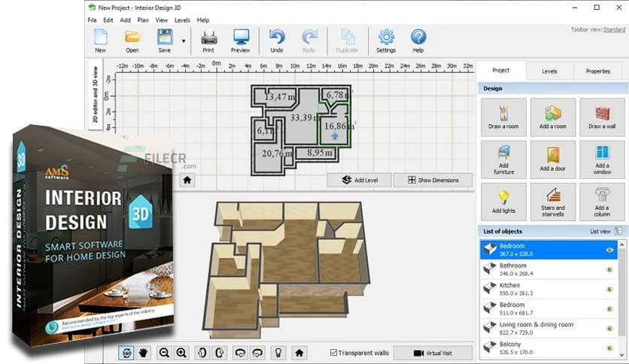Open Settings via the gear icon
Screen dimensions: 629x364
coord(386,41)
